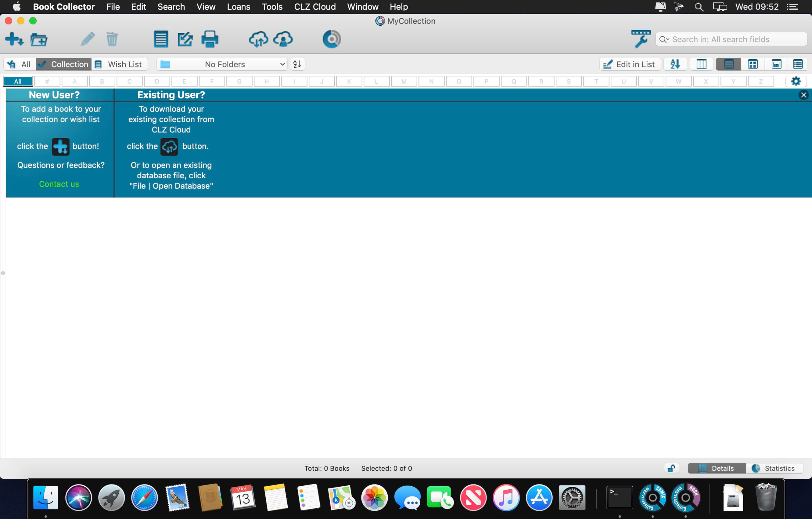Image resolution: width=812 pixels, height=519 pixels.
Task: Switch to the Statistics tab
Action: click(x=774, y=468)
